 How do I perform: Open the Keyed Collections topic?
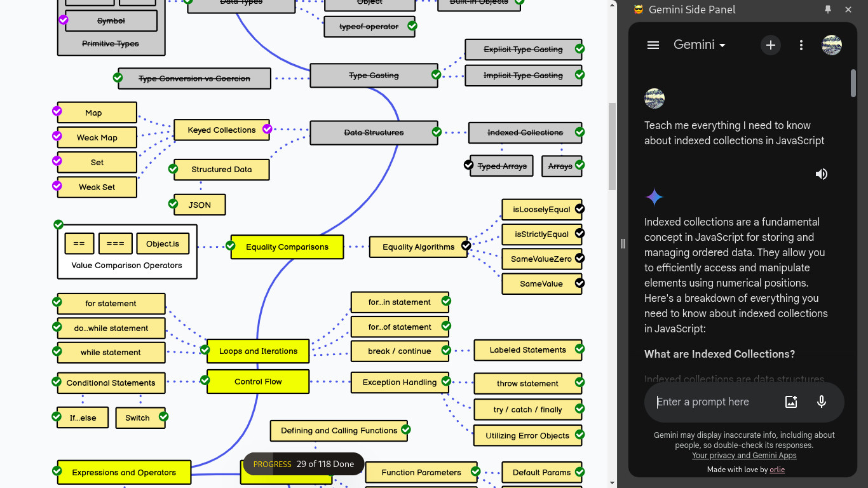[x=221, y=130]
